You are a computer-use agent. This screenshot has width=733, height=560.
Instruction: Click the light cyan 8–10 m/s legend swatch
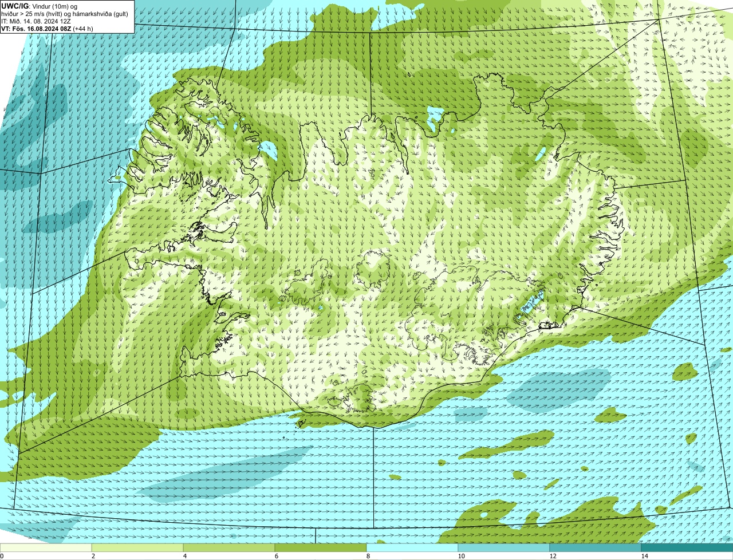(412, 547)
